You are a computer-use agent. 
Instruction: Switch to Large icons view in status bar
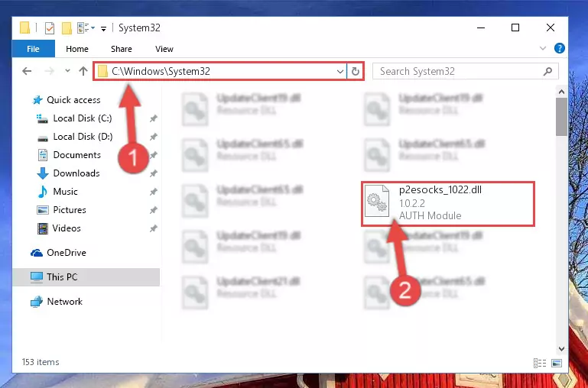(x=557, y=363)
